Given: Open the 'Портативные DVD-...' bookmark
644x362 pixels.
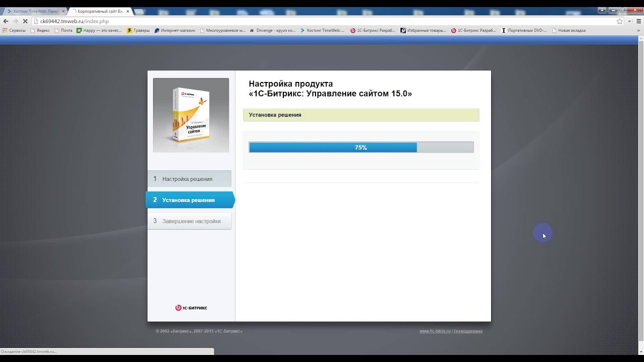Looking at the screenshot, I should coord(524,30).
